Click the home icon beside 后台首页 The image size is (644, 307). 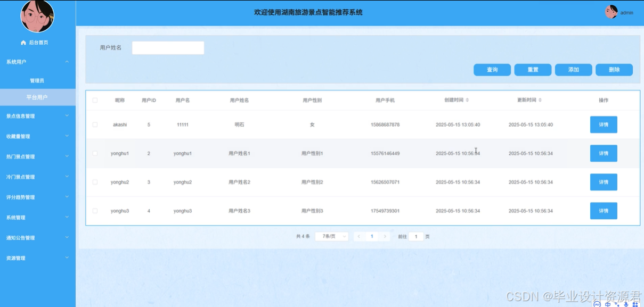tap(23, 43)
